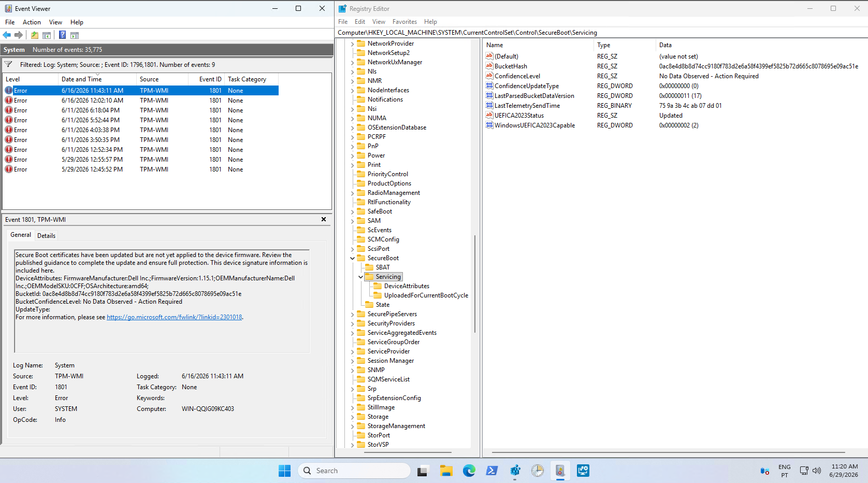Viewport: 868px width, 483px height.
Task: Open PowerShell from the taskbar
Action: pyautogui.click(x=492, y=471)
